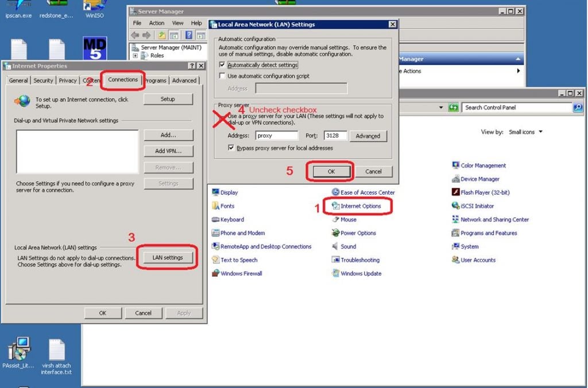Select Server Manager (MAINT) tree root
This screenshot has width=588, height=388.
[x=171, y=48]
